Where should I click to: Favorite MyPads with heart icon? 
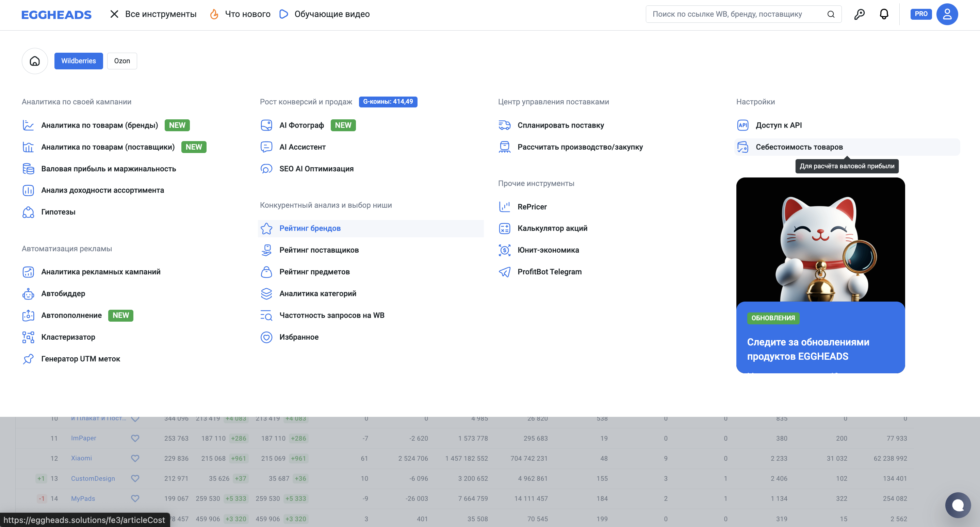pyautogui.click(x=135, y=498)
